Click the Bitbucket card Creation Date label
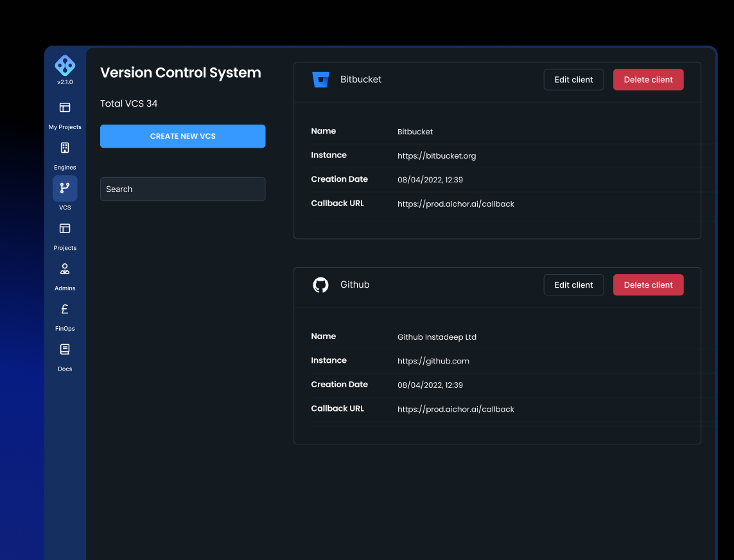The image size is (734, 560). click(339, 179)
